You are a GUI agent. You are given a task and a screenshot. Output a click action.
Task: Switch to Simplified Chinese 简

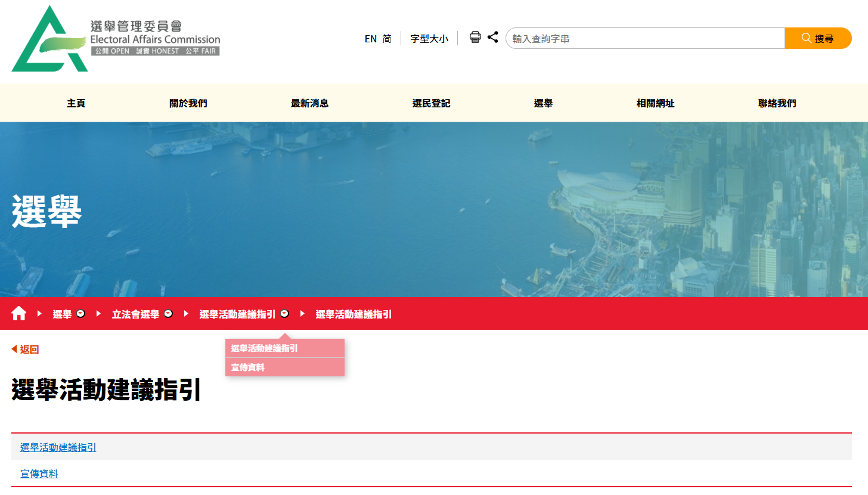387,39
